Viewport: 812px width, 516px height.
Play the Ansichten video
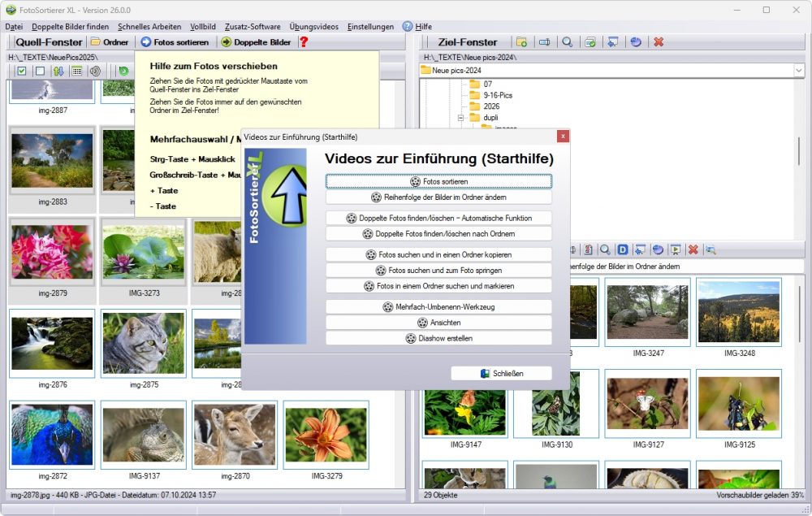tap(438, 323)
